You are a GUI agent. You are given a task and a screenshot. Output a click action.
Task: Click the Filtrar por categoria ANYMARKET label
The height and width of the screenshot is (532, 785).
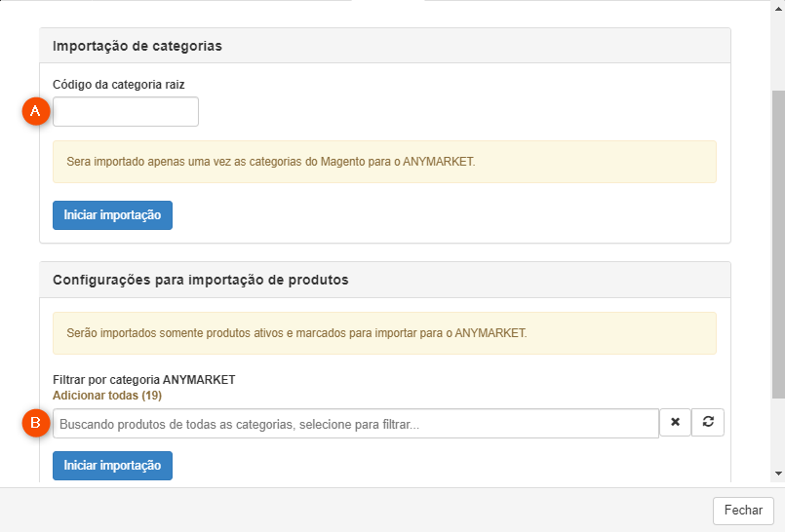click(x=144, y=380)
